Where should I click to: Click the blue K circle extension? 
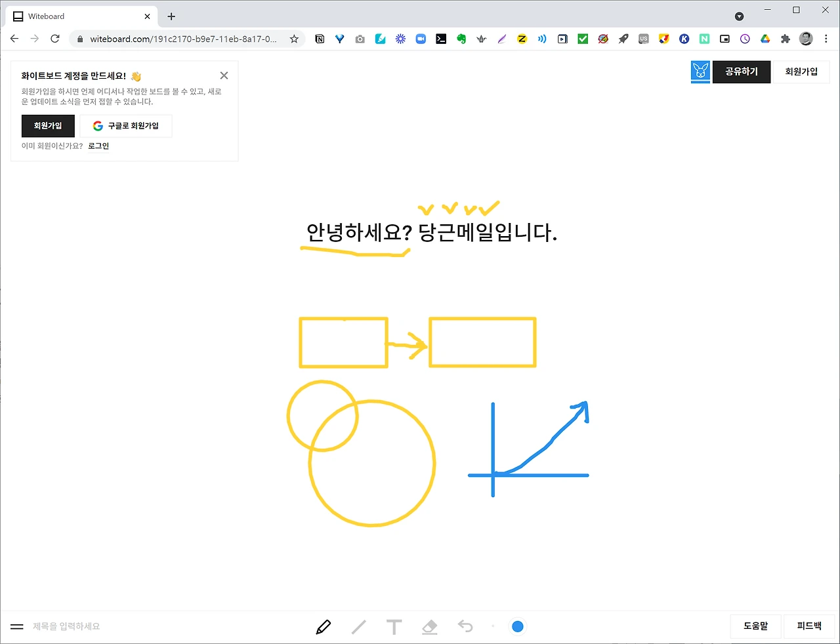[x=684, y=39]
